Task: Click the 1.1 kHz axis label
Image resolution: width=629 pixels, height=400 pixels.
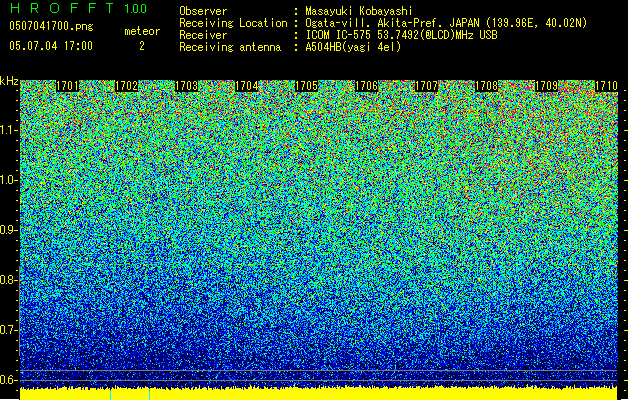Action: coord(9,130)
